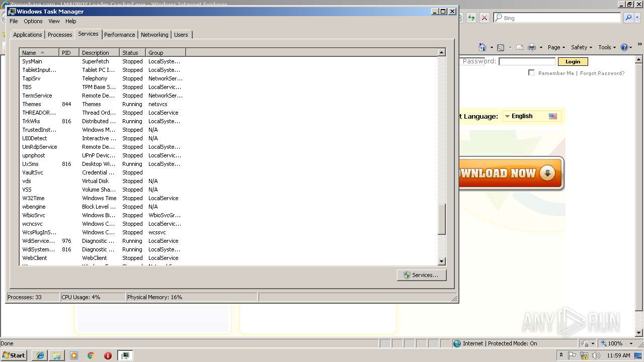
Task: Click the Services... button
Action: [x=422, y=275]
